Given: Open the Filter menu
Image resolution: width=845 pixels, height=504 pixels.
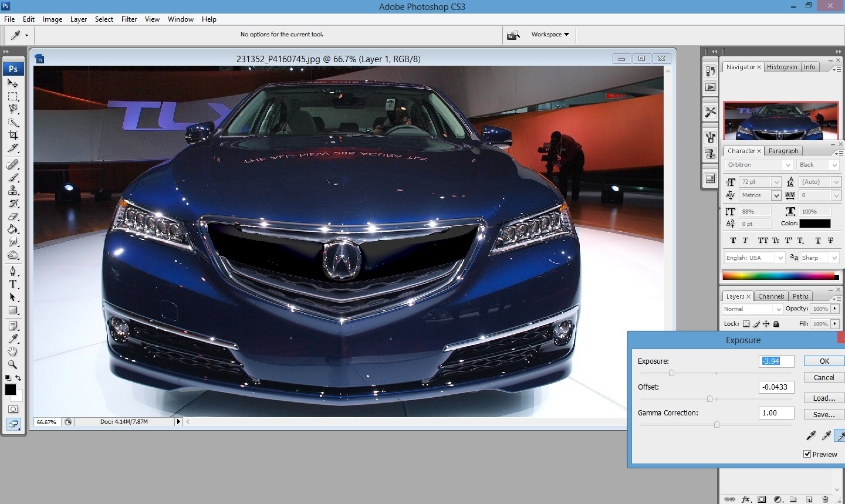Looking at the screenshot, I should pyautogui.click(x=129, y=19).
